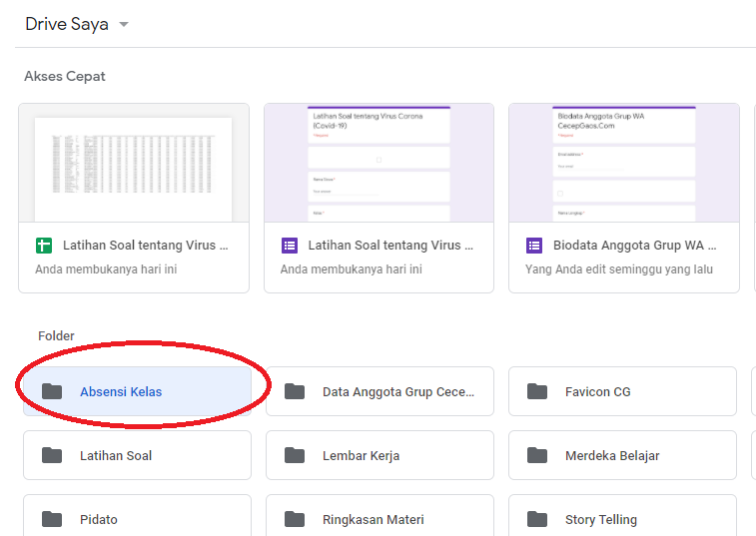Select the Data Anggota Grup folder
Viewport: 756px width, 536px height.
pyautogui.click(x=379, y=391)
